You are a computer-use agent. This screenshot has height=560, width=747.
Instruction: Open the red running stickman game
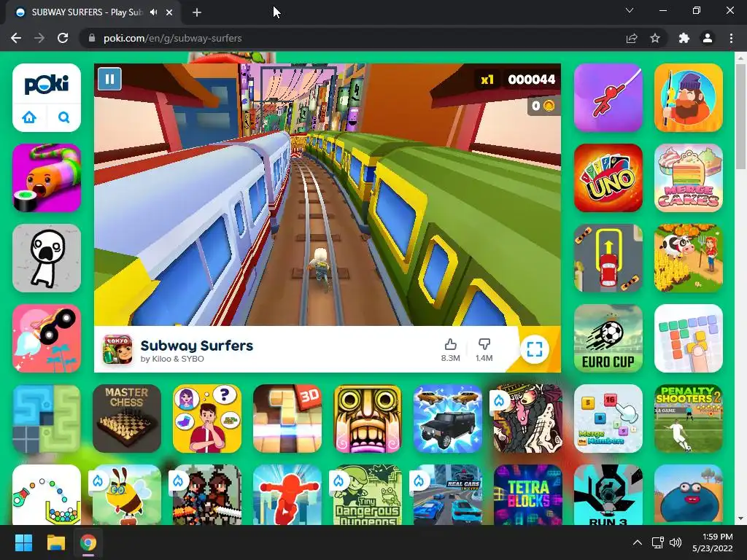287,495
